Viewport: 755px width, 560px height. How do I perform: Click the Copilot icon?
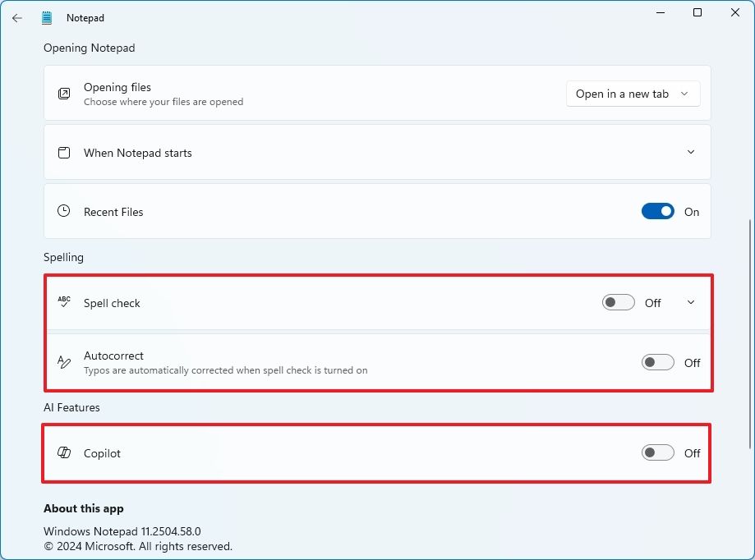click(x=63, y=453)
